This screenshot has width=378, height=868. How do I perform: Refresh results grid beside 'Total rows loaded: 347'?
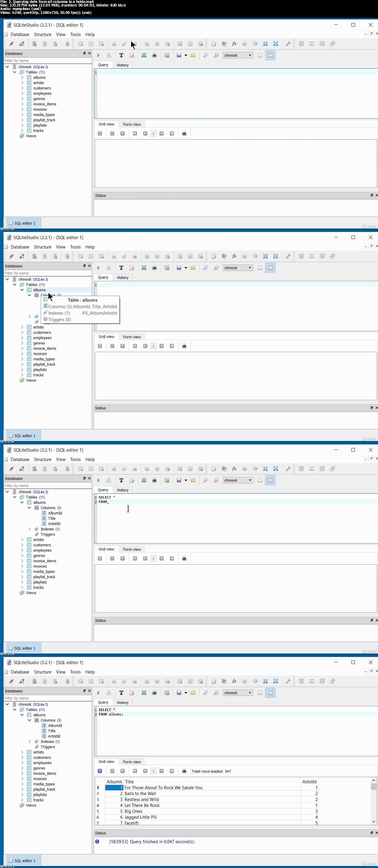(100, 771)
